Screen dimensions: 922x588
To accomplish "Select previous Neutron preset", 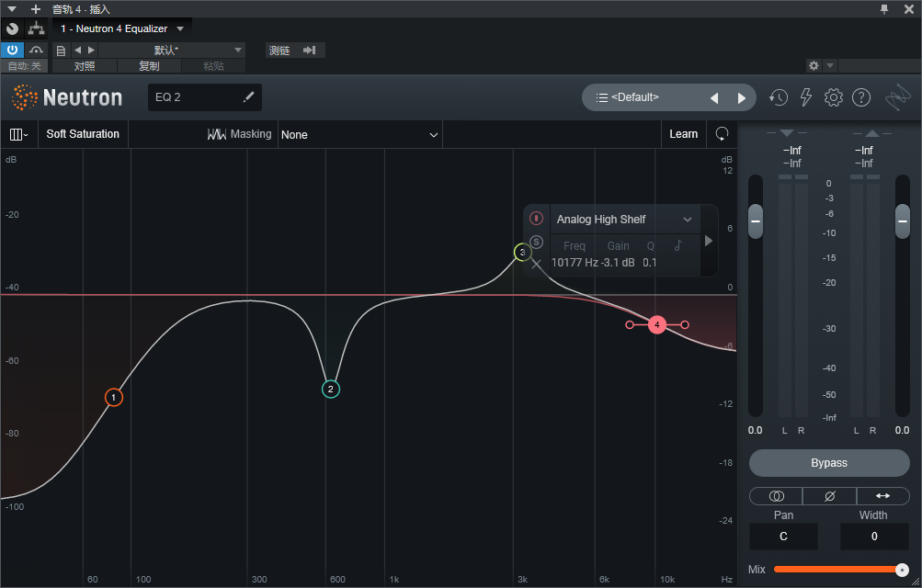I will [x=714, y=98].
